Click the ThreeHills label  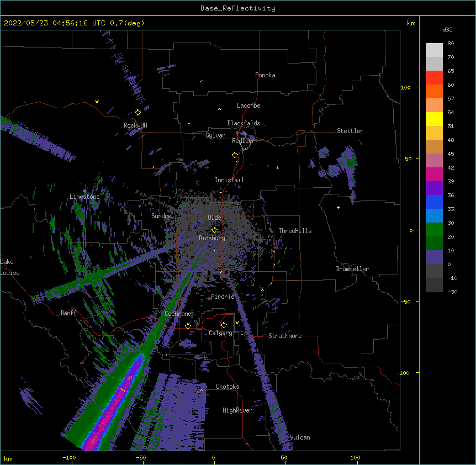[x=295, y=231]
